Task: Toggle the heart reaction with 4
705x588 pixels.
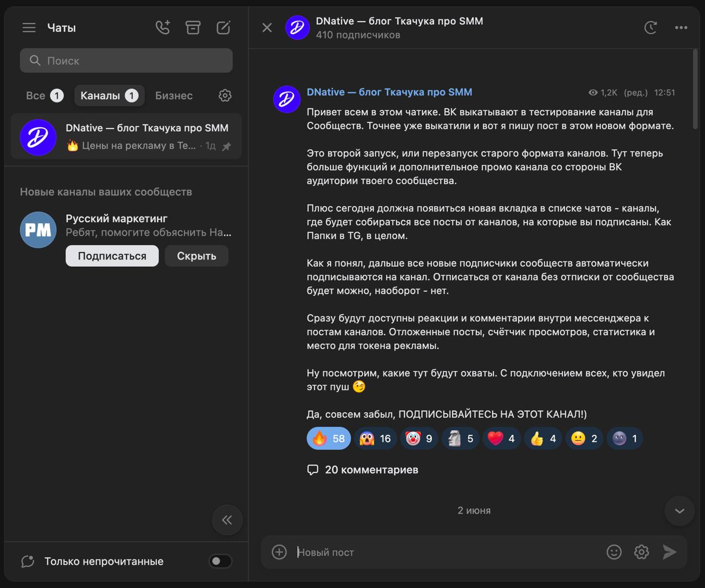Action: (x=502, y=439)
